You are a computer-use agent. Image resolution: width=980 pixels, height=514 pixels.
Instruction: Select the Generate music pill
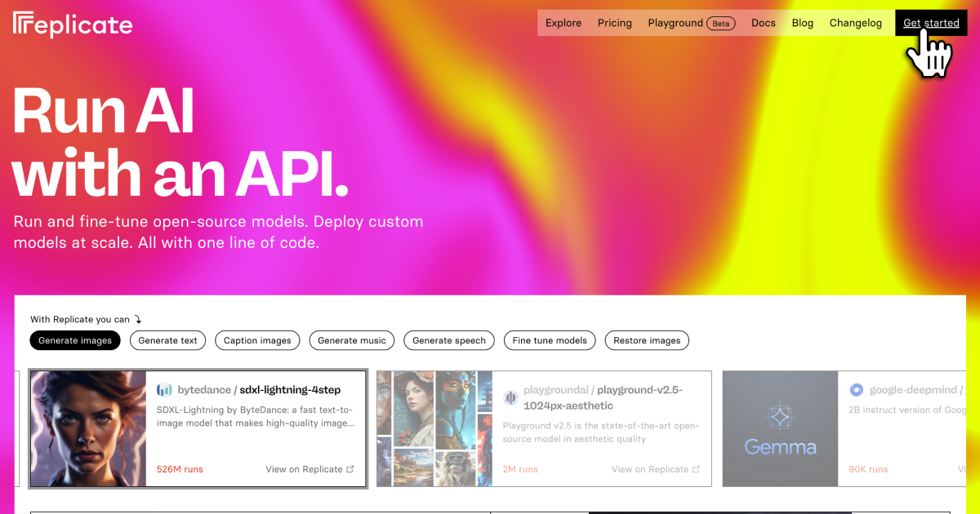point(353,340)
